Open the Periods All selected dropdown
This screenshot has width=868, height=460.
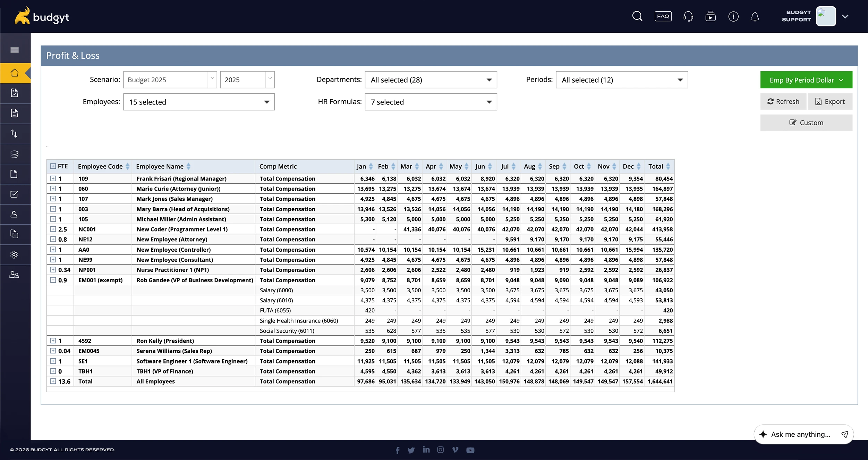[x=621, y=80]
